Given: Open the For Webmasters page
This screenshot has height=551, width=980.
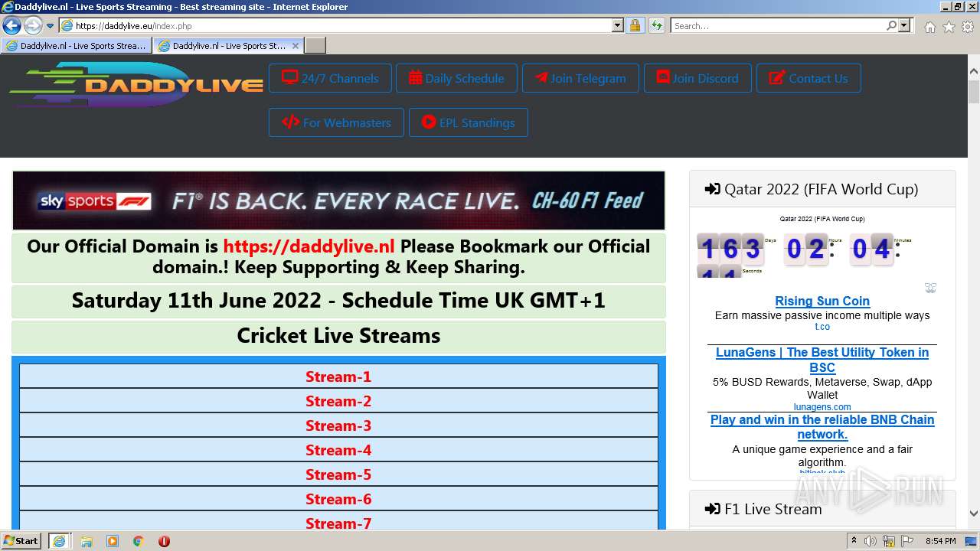Looking at the screenshot, I should pyautogui.click(x=336, y=122).
